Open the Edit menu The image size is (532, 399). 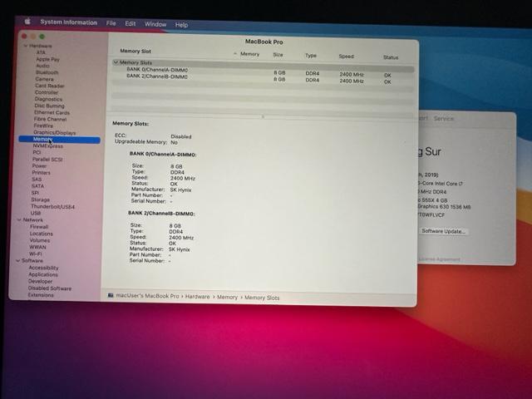click(131, 24)
